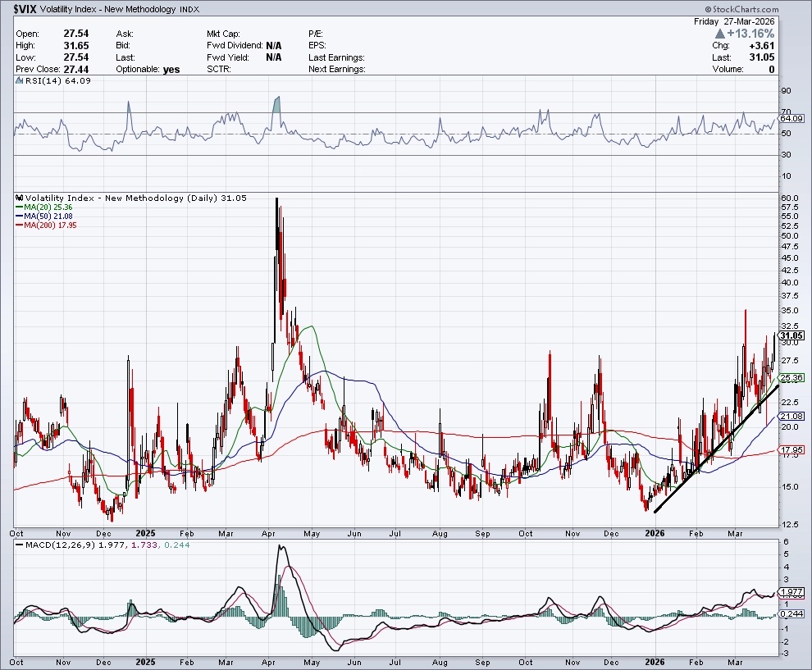Click the up-arrow icon beside +13.16%

click(721, 34)
